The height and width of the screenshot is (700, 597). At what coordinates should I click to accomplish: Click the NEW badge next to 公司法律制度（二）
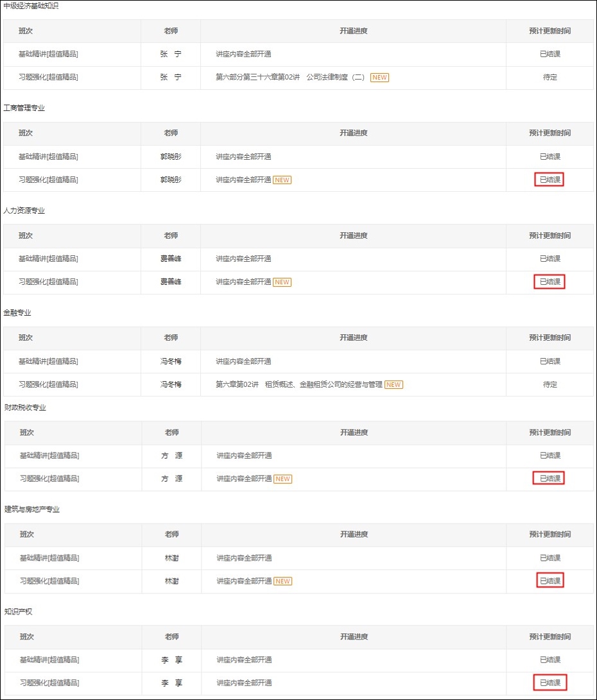379,77
